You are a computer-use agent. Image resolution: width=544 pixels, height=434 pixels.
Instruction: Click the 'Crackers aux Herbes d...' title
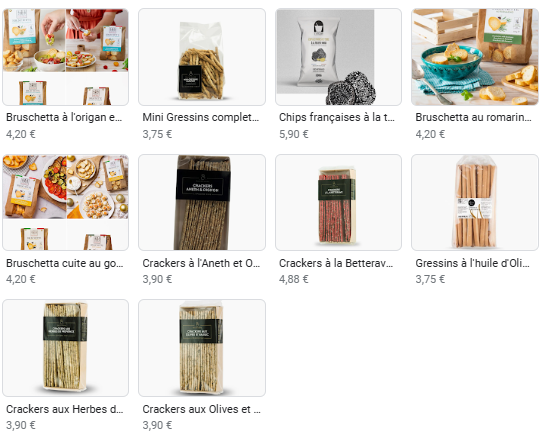65,409
